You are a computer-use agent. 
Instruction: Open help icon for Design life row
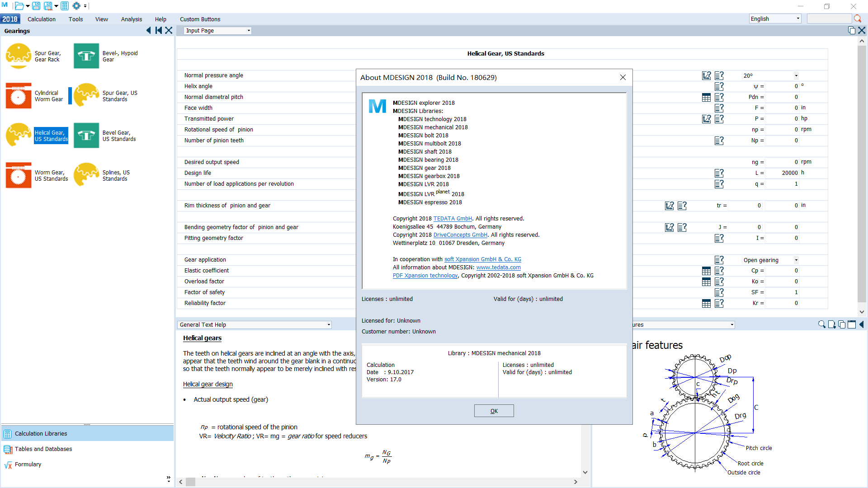click(719, 173)
